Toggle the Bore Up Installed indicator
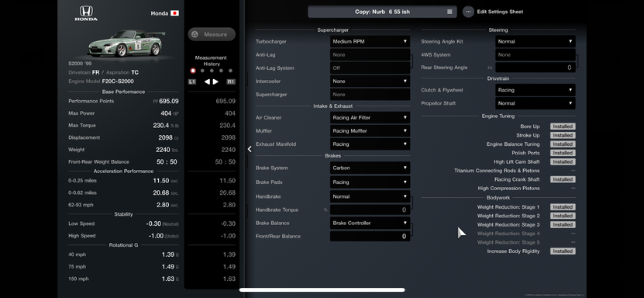The image size is (644, 298). [563, 126]
